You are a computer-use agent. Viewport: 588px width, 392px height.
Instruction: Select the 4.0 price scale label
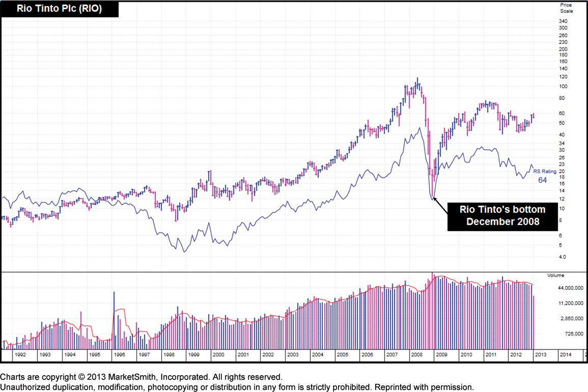(x=562, y=257)
